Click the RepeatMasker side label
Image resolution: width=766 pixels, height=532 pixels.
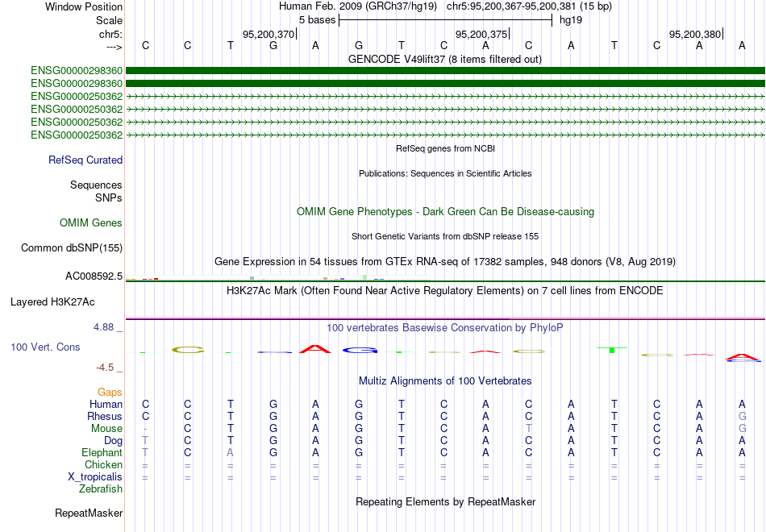[89, 513]
